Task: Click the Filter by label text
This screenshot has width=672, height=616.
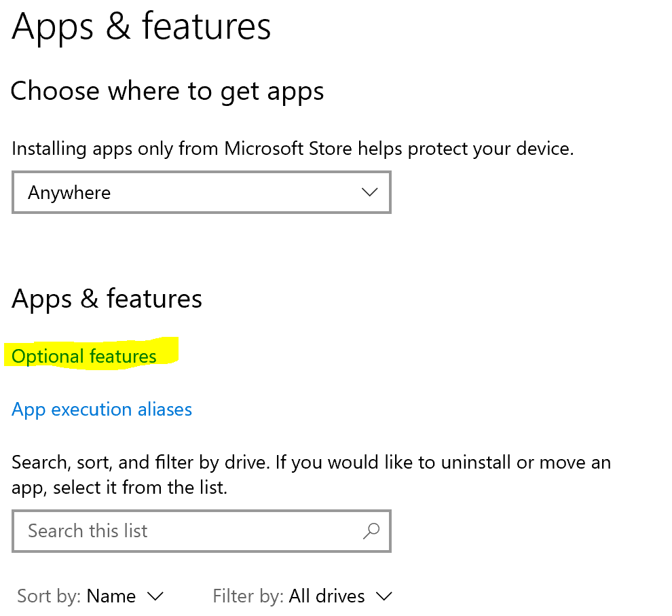Action: pos(247,596)
